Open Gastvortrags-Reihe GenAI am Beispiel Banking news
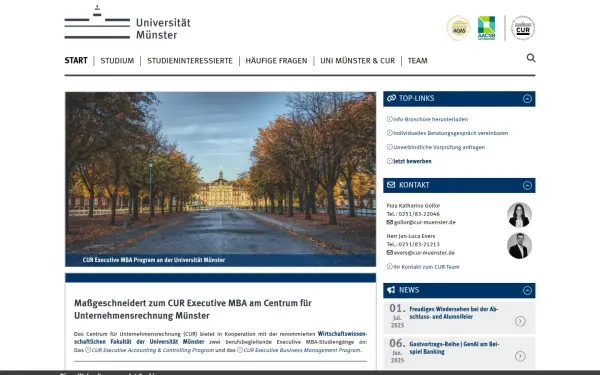 tap(454, 348)
